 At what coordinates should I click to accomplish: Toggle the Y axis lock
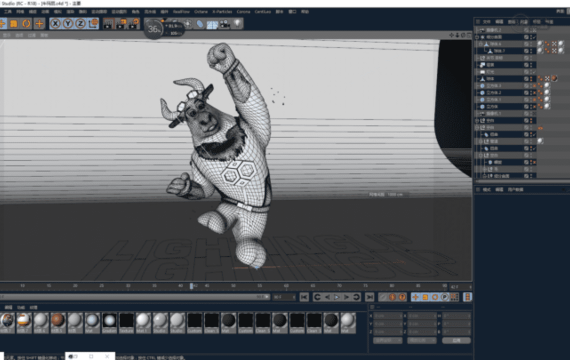pyautogui.click(x=68, y=24)
